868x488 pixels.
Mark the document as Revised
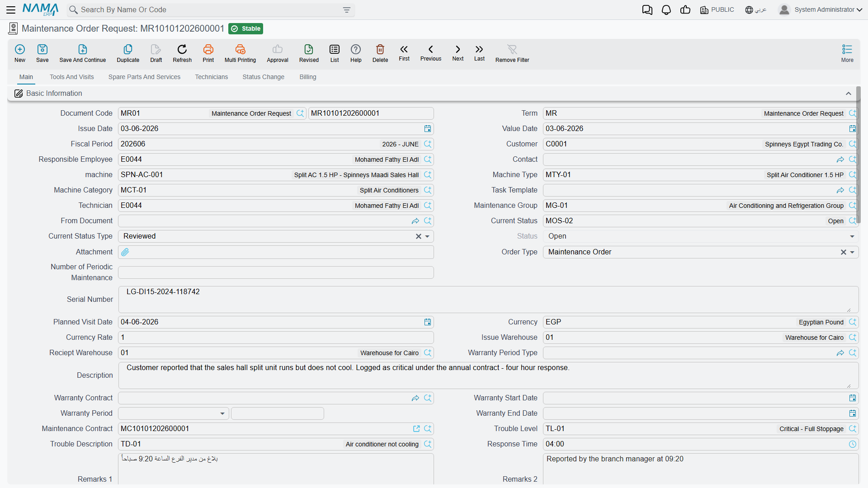[309, 53]
